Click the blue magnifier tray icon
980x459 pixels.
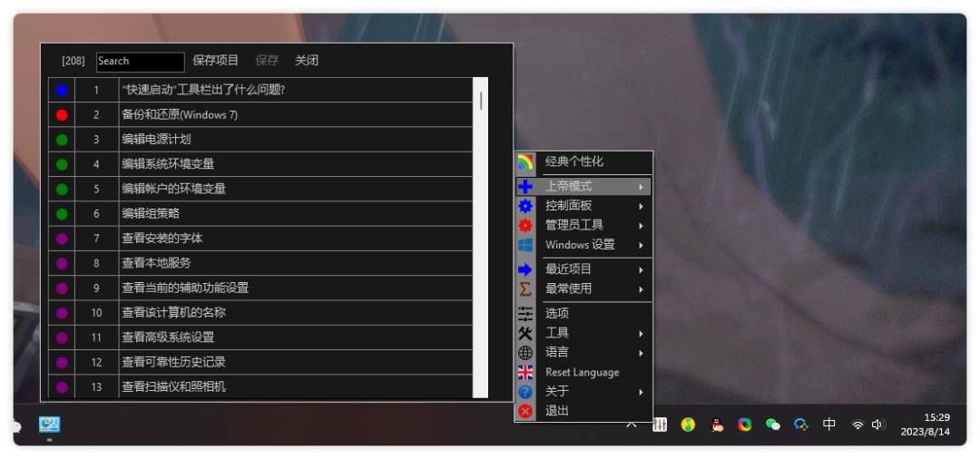point(800,425)
